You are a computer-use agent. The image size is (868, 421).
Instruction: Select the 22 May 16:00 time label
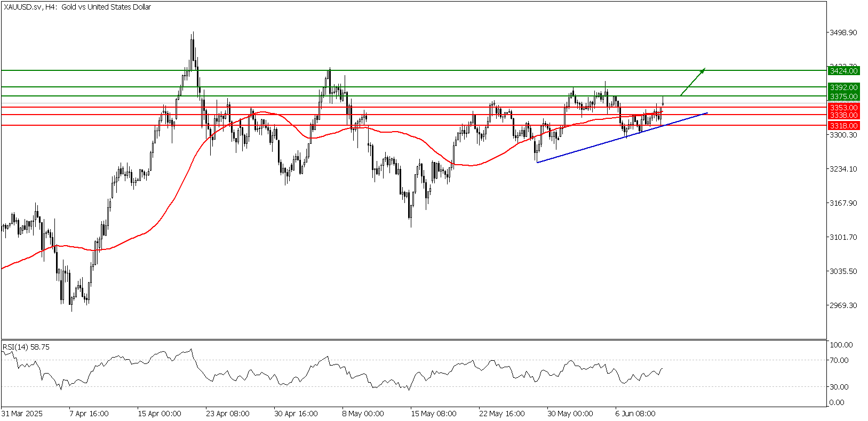501,414
